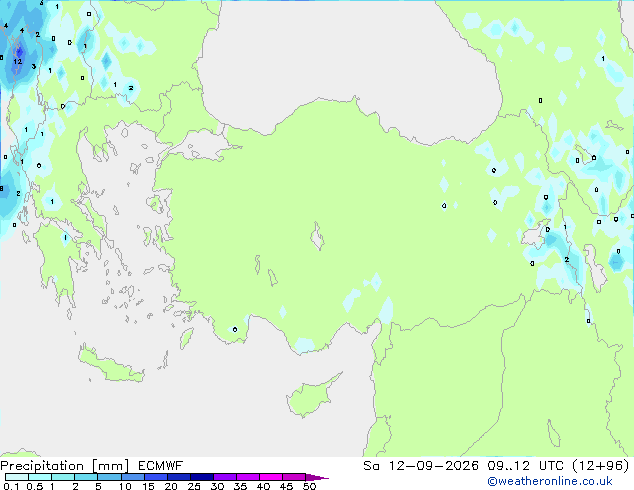Open the weatheronline.co.uk copyright link

point(549,481)
